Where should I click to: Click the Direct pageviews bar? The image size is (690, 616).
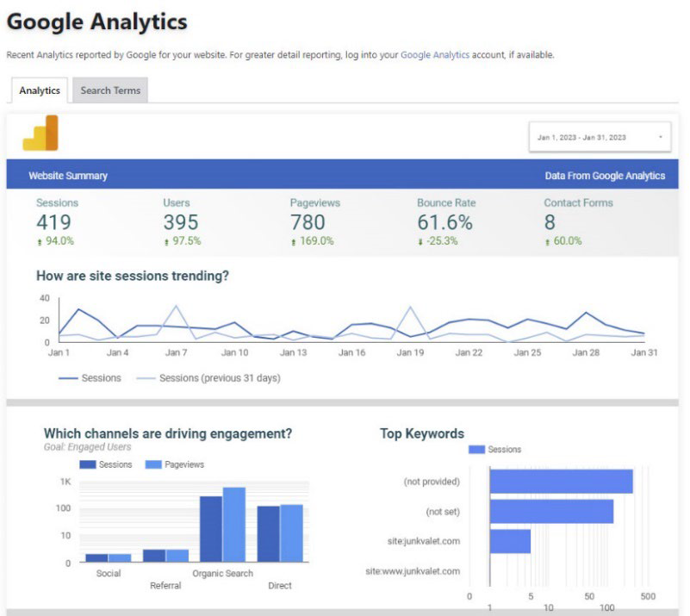(x=291, y=533)
